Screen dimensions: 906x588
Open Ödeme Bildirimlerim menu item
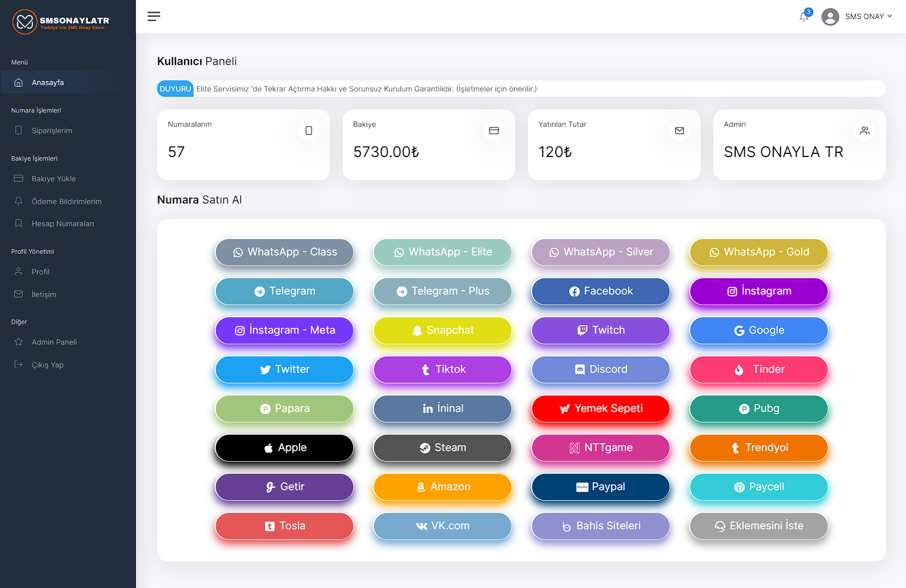click(x=68, y=201)
